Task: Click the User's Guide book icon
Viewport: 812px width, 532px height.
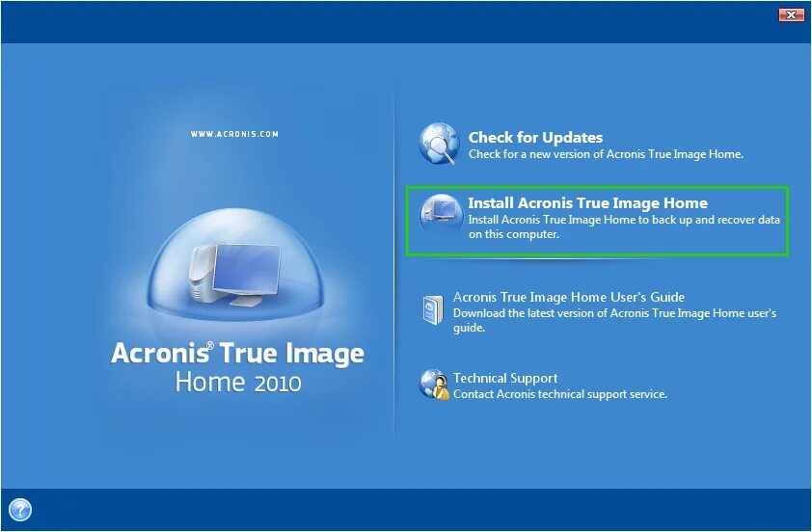Action: tap(433, 309)
